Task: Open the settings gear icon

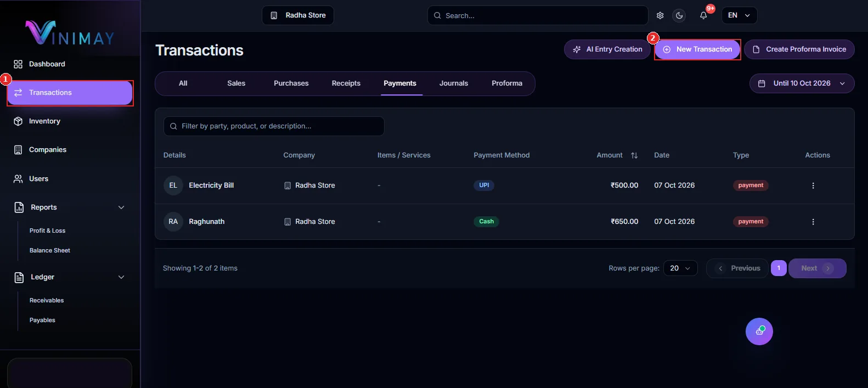Action: tap(660, 15)
